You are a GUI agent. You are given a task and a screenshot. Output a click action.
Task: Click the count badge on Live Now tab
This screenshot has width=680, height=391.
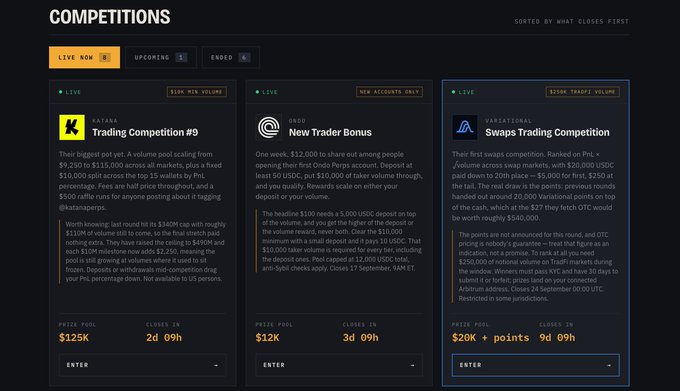coord(105,57)
